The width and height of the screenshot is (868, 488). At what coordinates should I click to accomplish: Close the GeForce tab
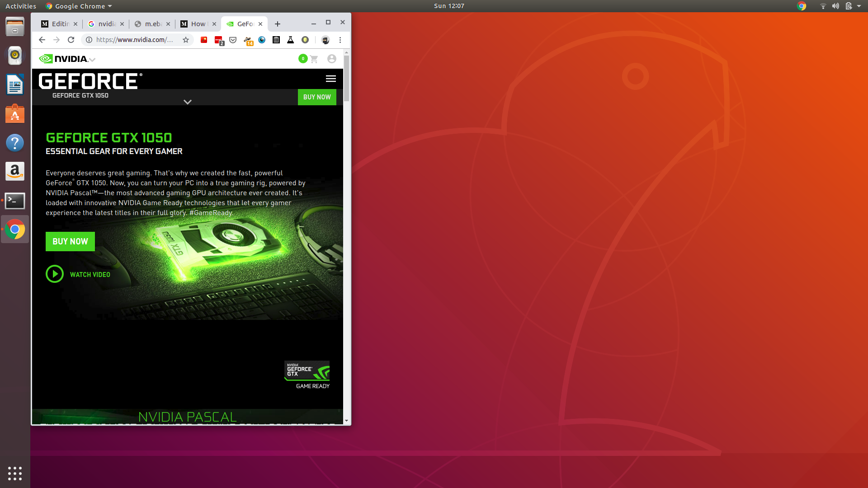coord(260,24)
